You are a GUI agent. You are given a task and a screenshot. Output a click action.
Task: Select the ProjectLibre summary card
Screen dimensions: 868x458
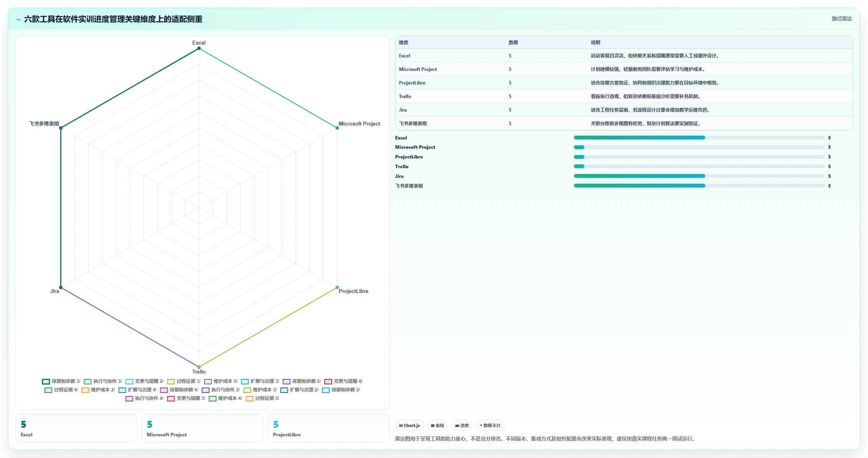point(329,428)
